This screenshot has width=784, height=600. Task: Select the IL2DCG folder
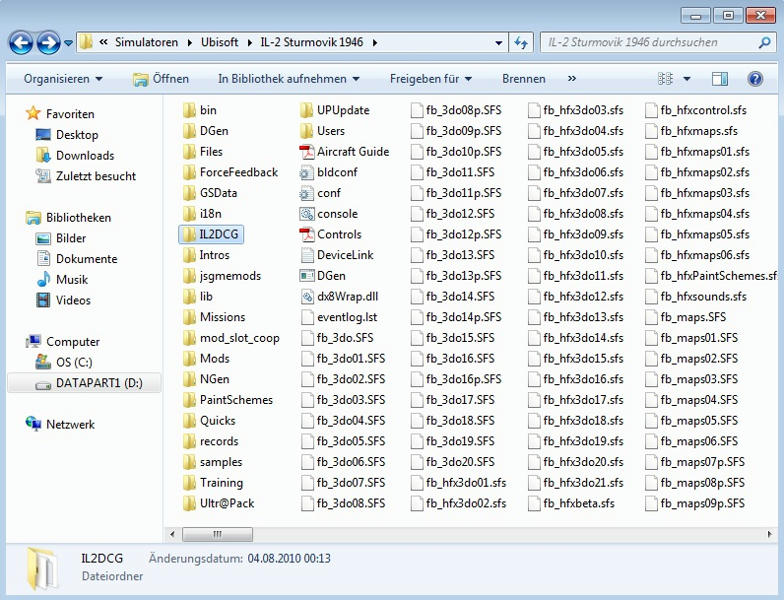[x=211, y=234]
